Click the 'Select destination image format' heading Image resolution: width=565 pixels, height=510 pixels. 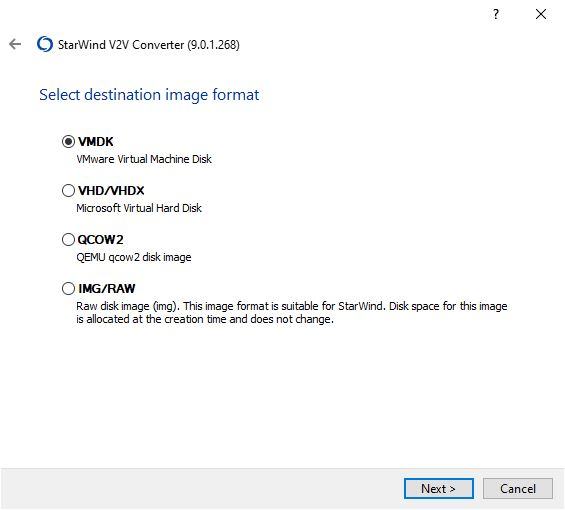[x=149, y=95]
